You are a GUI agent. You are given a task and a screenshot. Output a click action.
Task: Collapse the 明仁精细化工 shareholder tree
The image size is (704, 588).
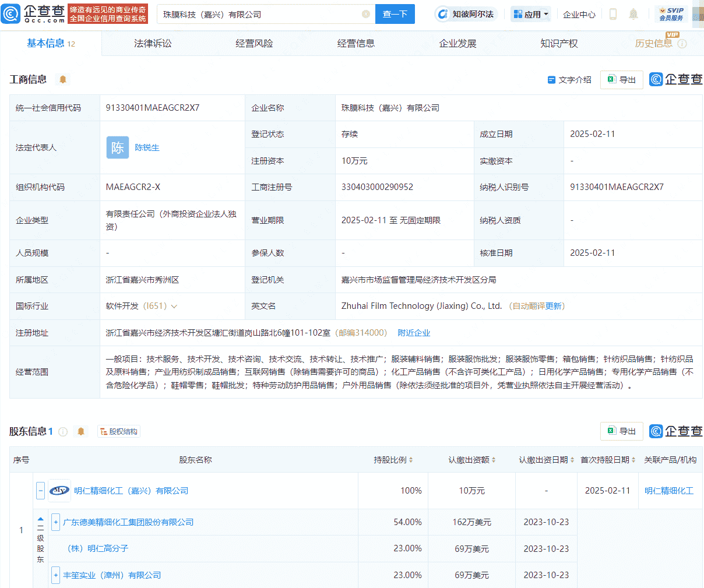pos(40,491)
